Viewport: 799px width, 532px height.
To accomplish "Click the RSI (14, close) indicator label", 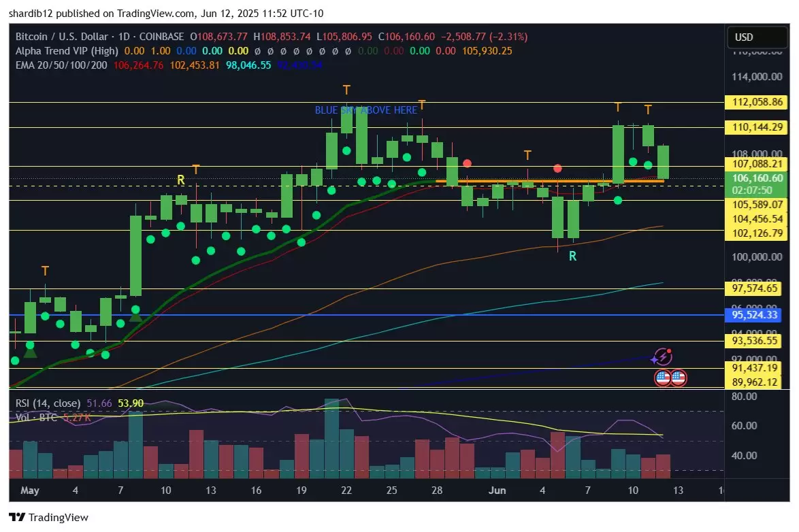I will (x=48, y=403).
